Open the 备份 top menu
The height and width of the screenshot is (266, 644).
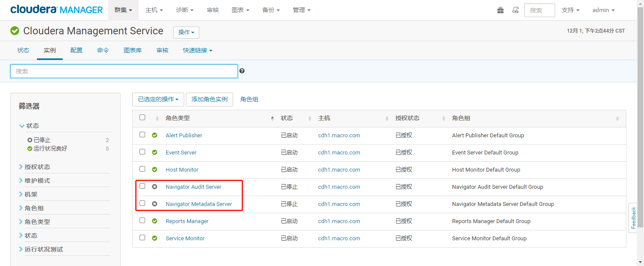click(271, 10)
